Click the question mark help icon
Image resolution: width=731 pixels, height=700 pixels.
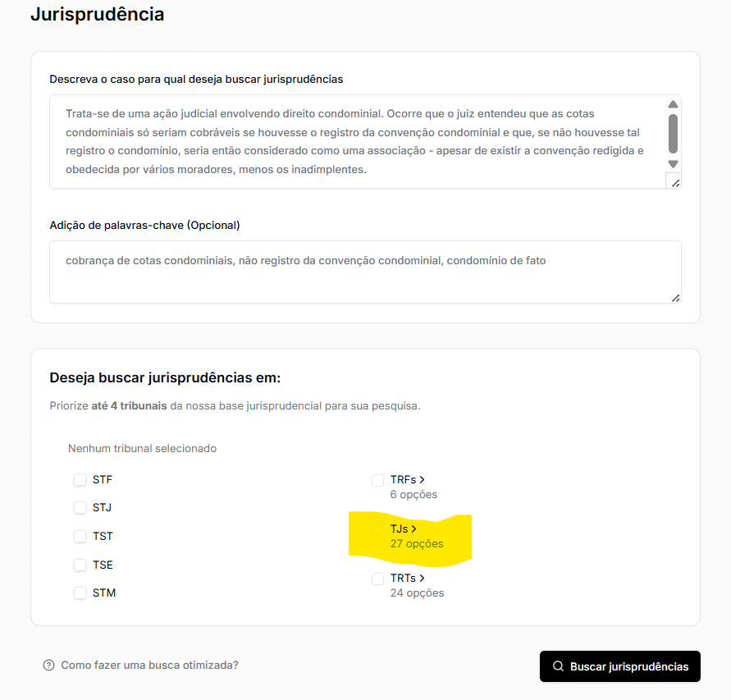(x=49, y=666)
